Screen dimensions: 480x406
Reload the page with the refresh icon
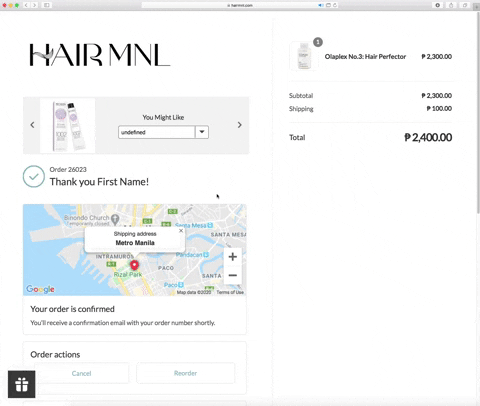335,5
